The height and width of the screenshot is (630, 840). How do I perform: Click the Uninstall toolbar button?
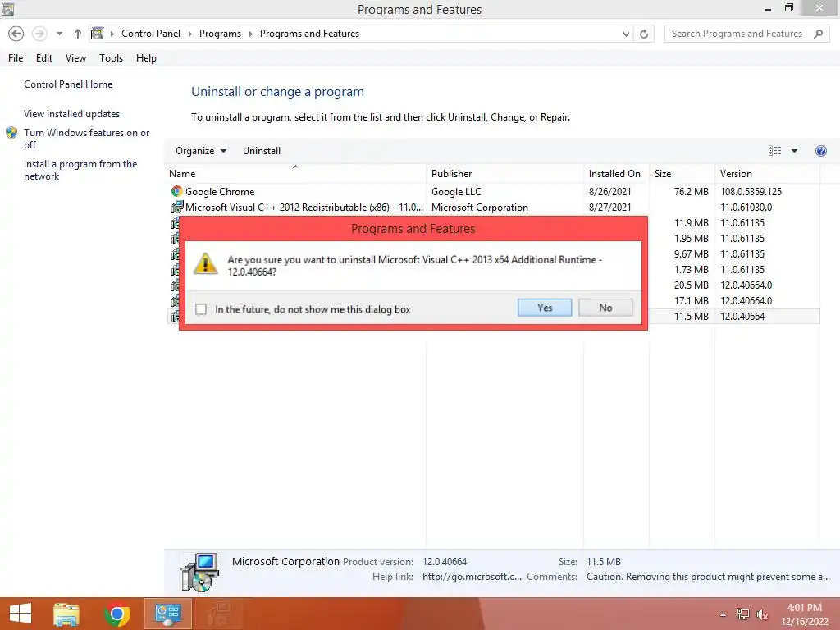(262, 151)
